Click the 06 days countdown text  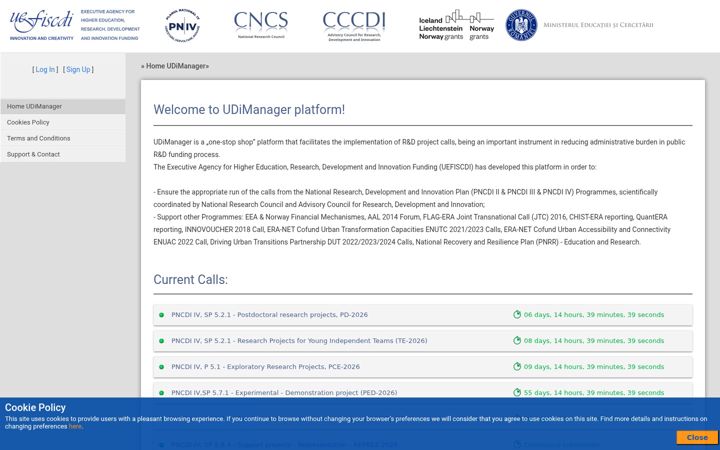(594, 315)
